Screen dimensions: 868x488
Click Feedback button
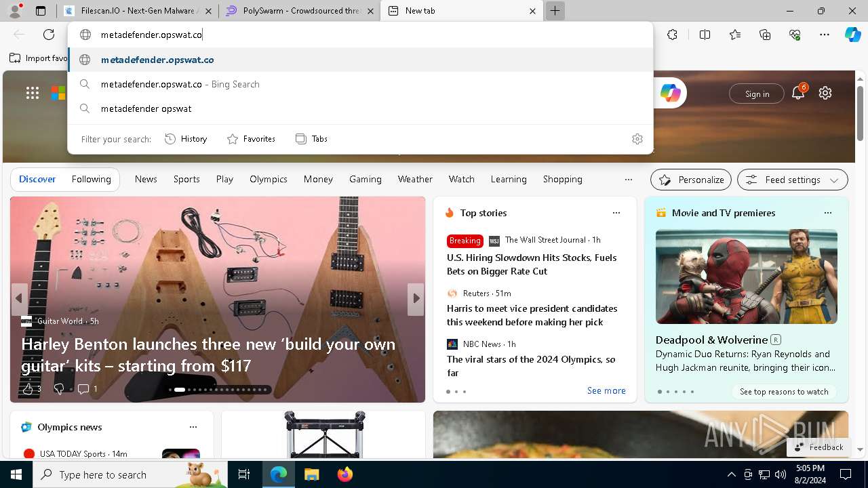[818, 447]
